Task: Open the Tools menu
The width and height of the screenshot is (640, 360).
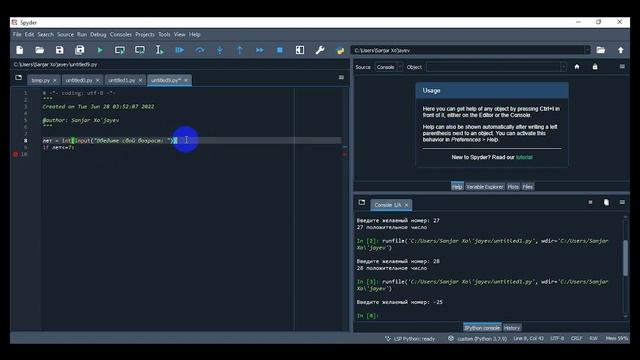Action: pyautogui.click(x=164, y=35)
